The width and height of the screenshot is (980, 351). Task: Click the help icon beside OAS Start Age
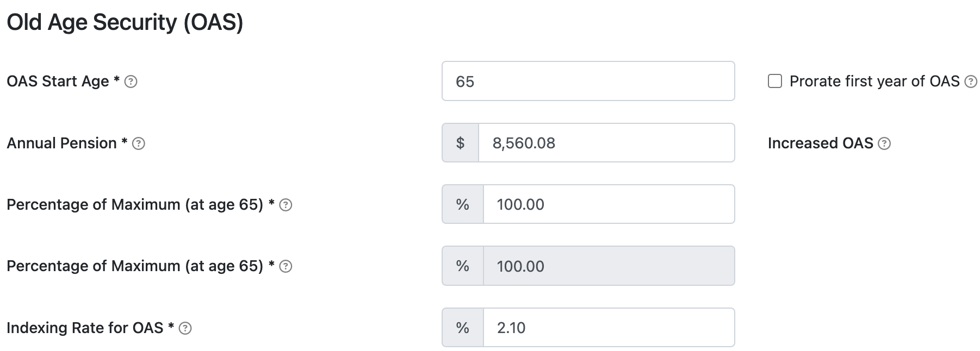[131, 82]
